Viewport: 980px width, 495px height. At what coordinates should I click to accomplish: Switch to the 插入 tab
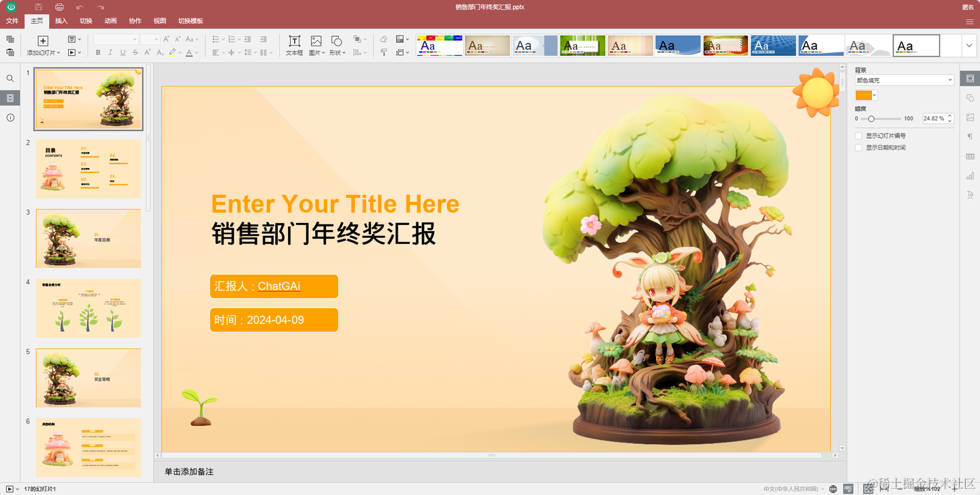[x=61, y=21]
